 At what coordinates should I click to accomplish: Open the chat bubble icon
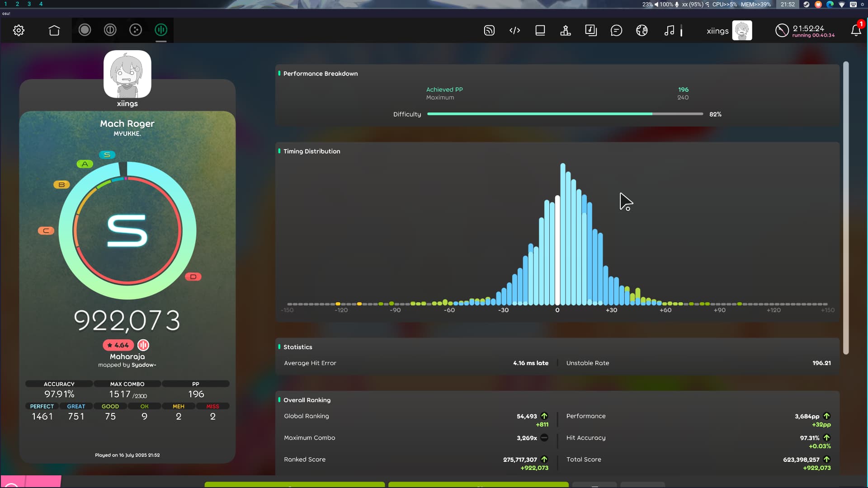tap(616, 30)
